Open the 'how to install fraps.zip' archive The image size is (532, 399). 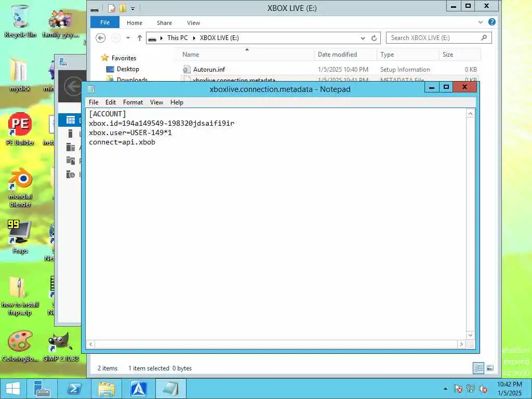tap(20, 296)
